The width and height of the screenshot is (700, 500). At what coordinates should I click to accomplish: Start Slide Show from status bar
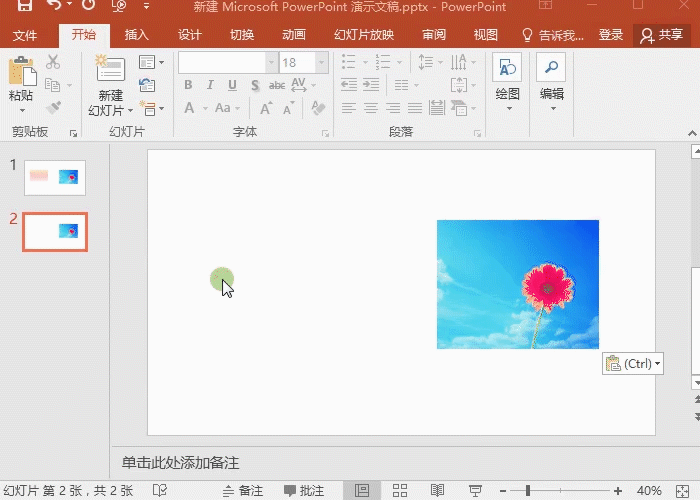coord(475,491)
